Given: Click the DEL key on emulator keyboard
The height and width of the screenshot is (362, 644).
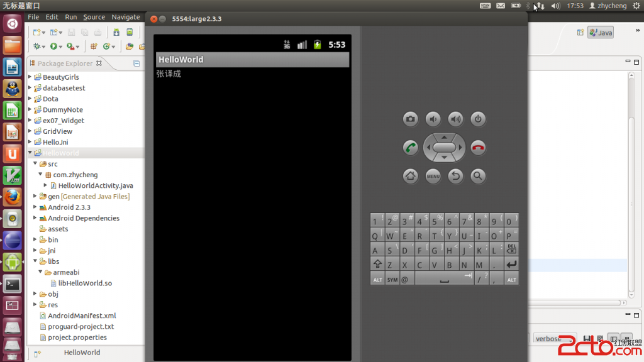Looking at the screenshot, I should (x=511, y=250).
